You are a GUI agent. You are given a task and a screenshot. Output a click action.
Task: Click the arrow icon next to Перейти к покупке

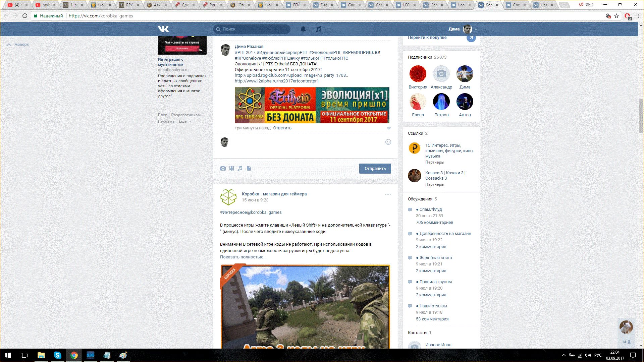click(471, 38)
